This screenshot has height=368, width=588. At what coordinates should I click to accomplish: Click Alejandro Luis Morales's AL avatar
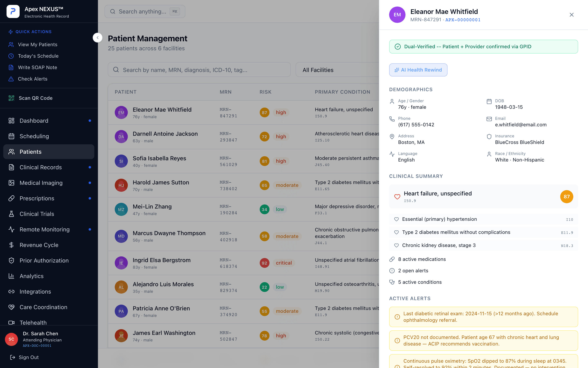(x=121, y=287)
